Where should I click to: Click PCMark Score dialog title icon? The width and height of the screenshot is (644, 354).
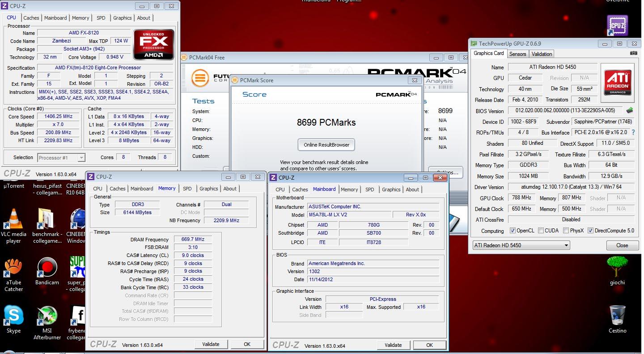click(235, 80)
